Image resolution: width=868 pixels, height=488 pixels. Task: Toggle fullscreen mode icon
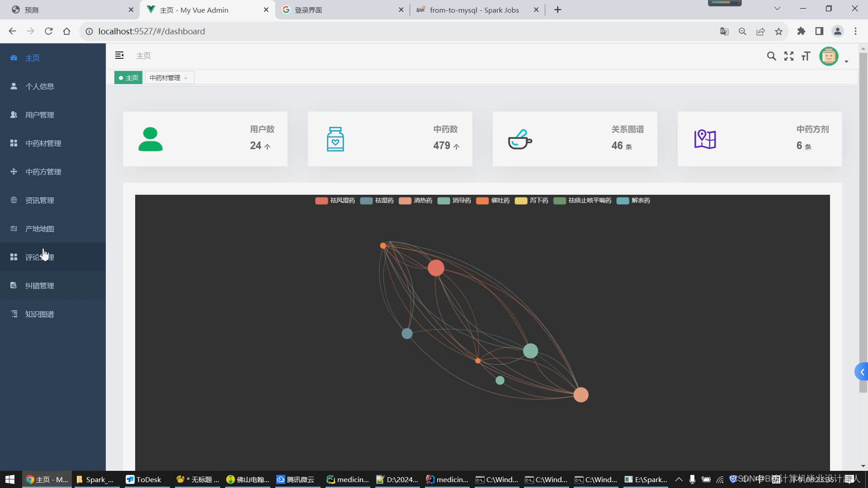pyautogui.click(x=789, y=56)
